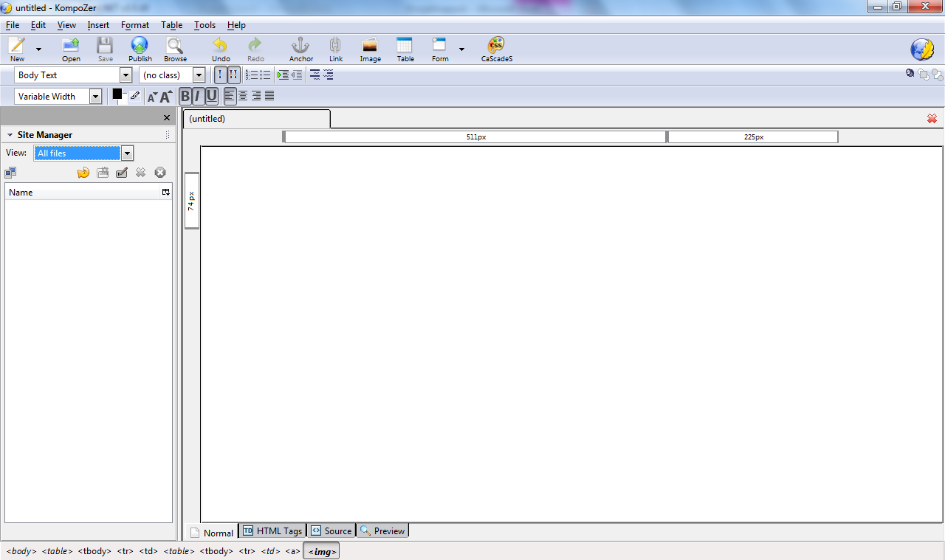Switch to the Source view tab
Viewport: 945px width, 560px height.
331,530
